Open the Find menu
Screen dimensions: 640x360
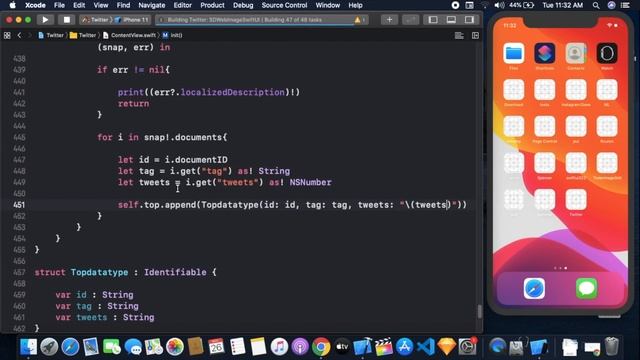pos(123,5)
